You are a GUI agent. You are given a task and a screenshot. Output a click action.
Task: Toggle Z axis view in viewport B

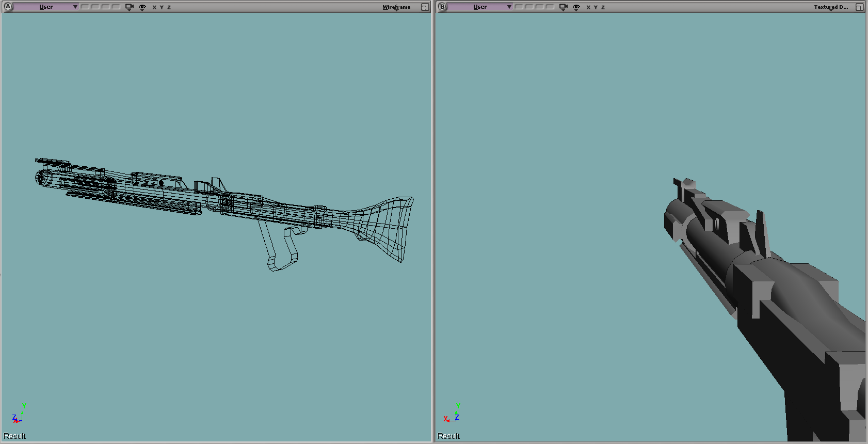[x=603, y=7]
